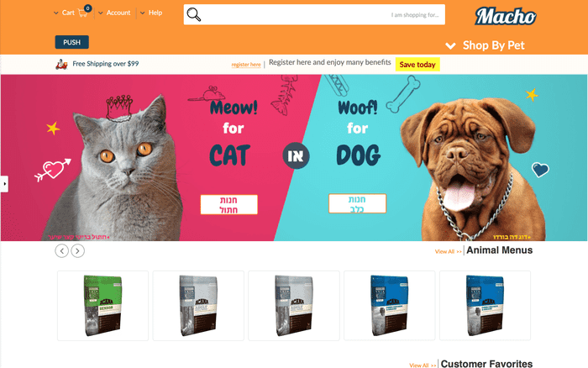588x368 pixels.
Task: Open the Shop By Pet menu
Action: coord(485,45)
